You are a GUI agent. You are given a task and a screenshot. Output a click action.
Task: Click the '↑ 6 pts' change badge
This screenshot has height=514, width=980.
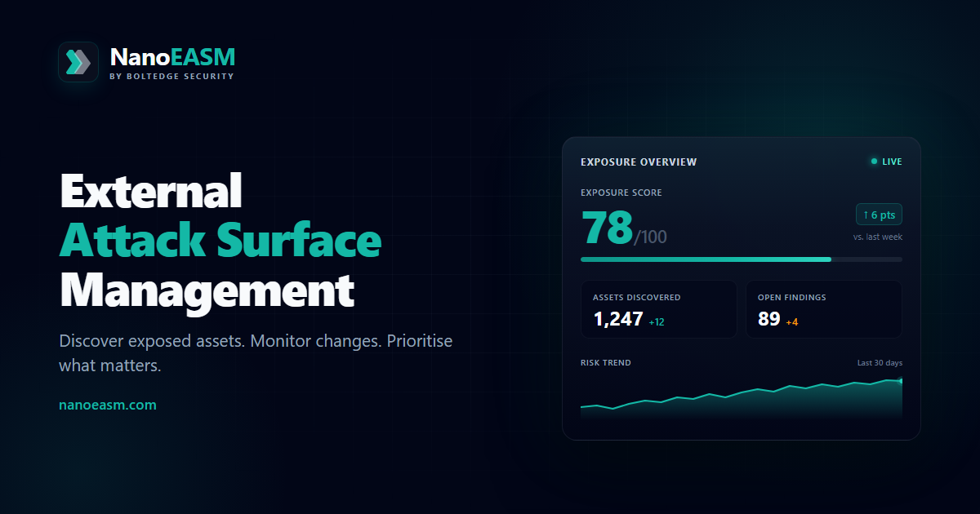[x=879, y=215]
